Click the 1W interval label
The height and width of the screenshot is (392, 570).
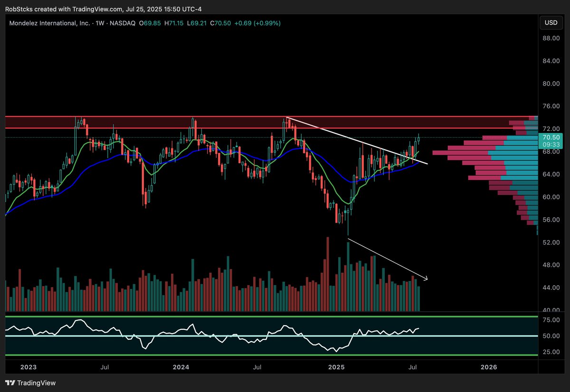(x=101, y=23)
